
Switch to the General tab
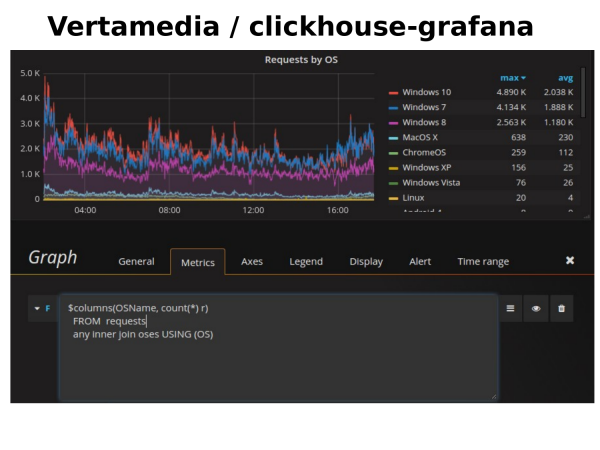tap(136, 262)
